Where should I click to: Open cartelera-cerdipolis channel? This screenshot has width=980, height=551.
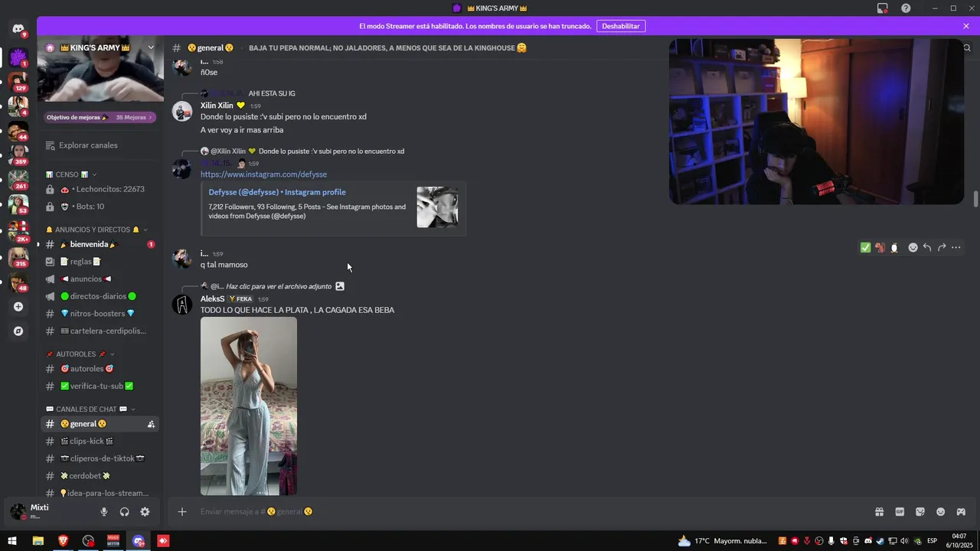click(100, 331)
